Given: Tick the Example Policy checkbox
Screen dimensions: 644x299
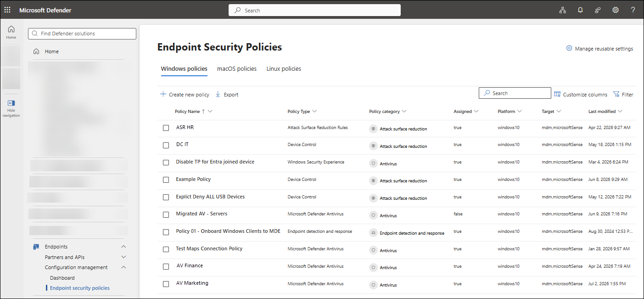Looking at the screenshot, I should point(166,180).
